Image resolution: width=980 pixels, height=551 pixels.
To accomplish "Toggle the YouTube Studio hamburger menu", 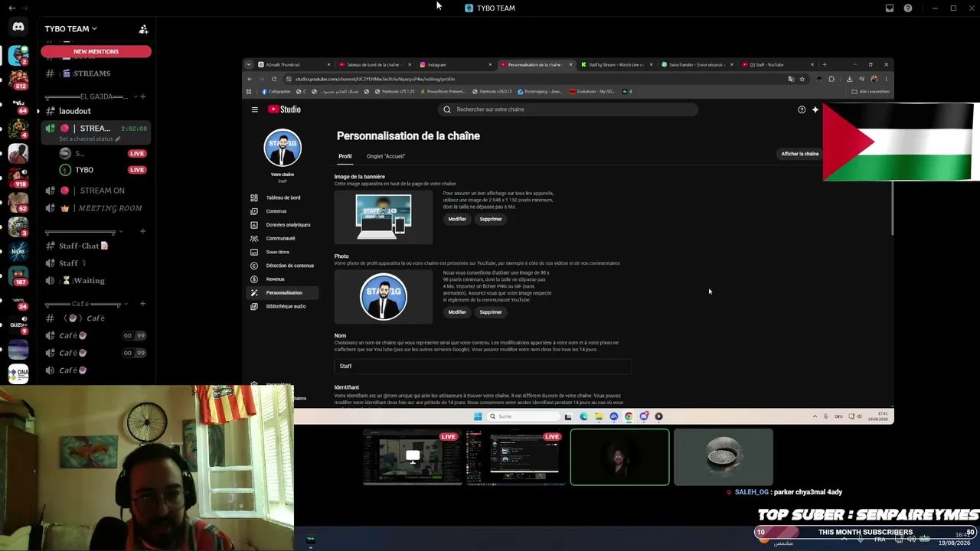I will point(255,109).
